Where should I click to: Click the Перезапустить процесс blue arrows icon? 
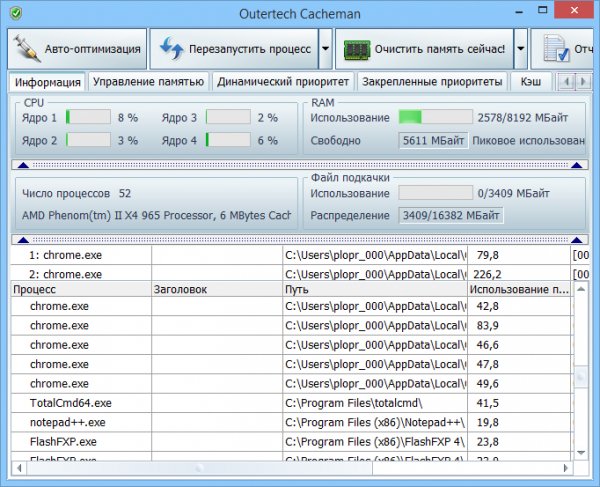[x=171, y=49]
